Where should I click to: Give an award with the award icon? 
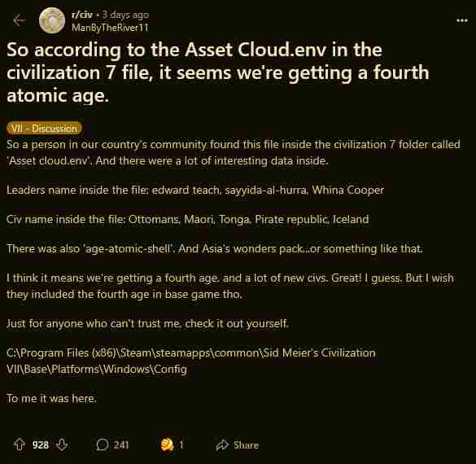[x=167, y=444]
